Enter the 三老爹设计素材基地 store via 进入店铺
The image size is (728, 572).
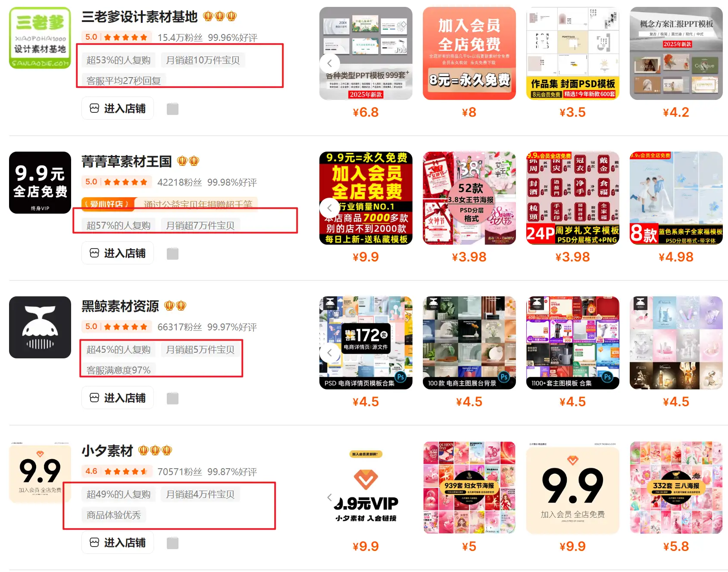[x=118, y=109]
